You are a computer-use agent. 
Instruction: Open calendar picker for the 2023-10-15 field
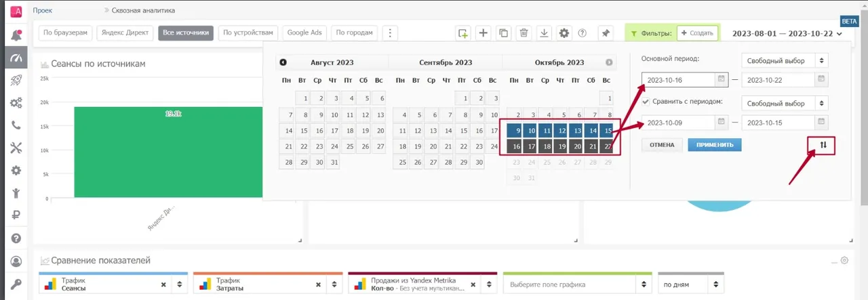pos(821,123)
